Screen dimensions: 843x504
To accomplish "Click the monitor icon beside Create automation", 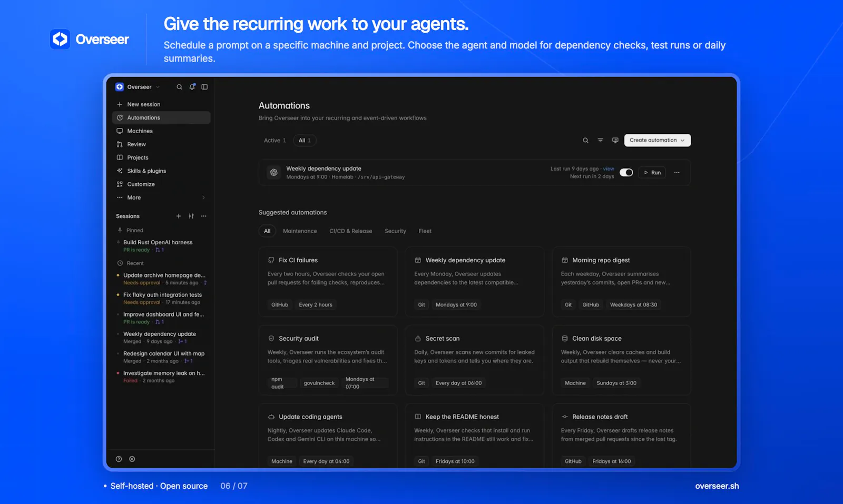I will (x=615, y=140).
